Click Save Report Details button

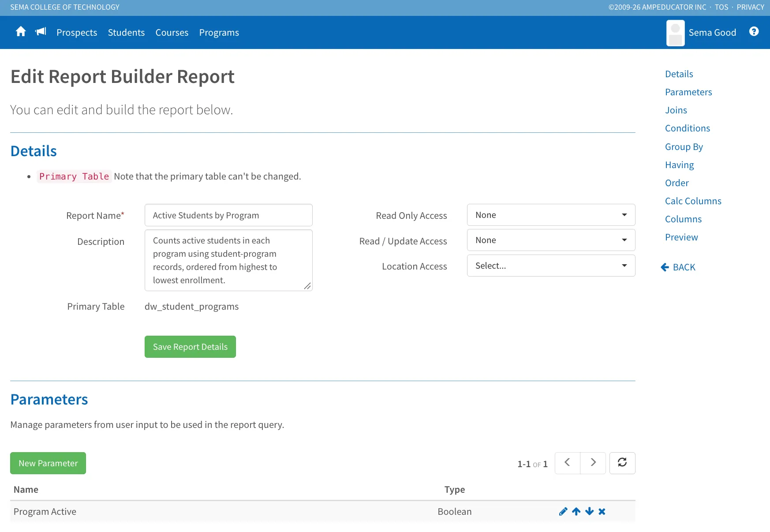tap(190, 347)
